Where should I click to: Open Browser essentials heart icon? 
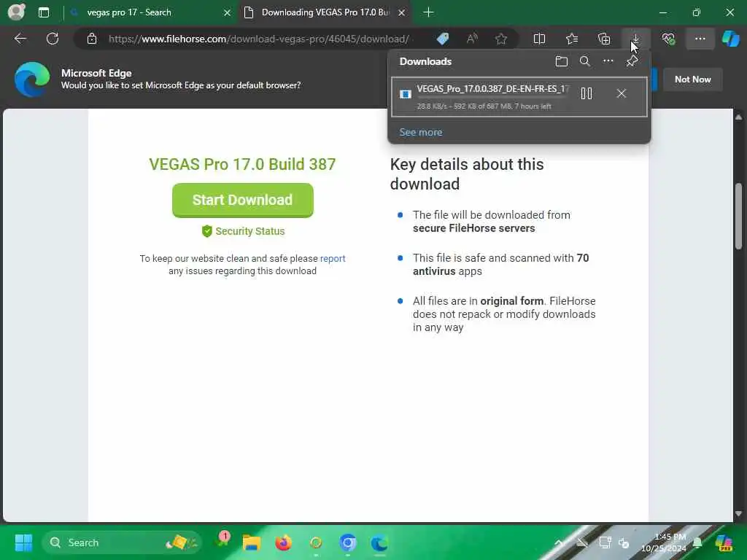(668, 39)
